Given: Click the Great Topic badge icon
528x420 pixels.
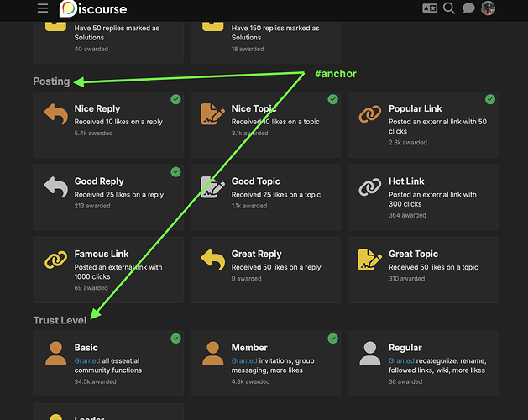Looking at the screenshot, I should [x=369, y=260].
